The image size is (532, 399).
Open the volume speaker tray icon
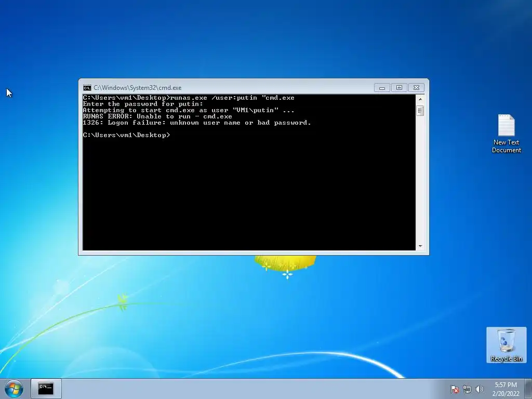coord(479,389)
